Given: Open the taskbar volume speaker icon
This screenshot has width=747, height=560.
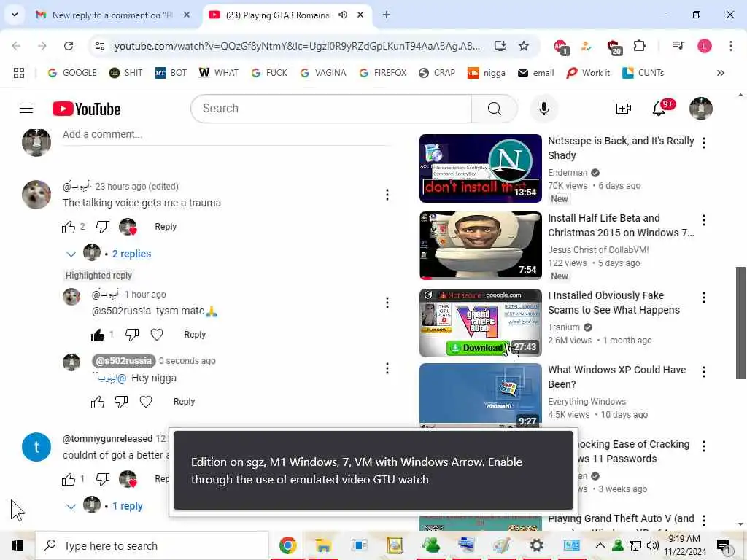Looking at the screenshot, I should click(653, 545).
